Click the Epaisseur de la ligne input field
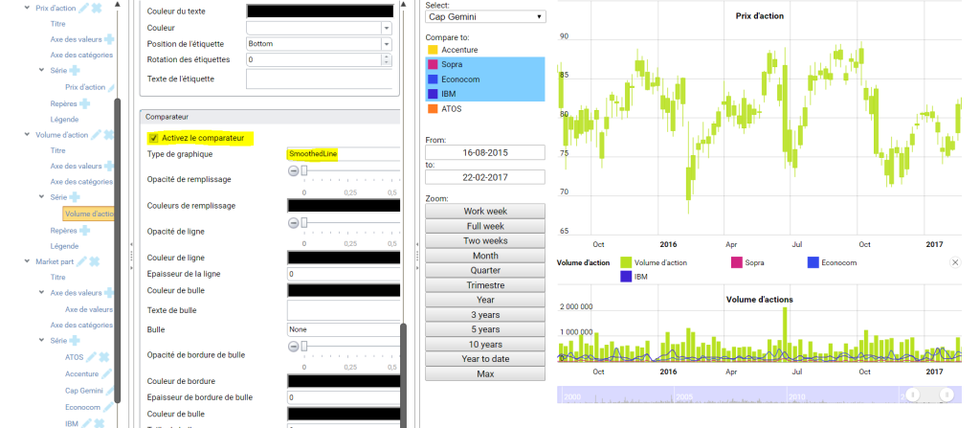The height and width of the screenshot is (428, 980). click(x=344, y=274)
